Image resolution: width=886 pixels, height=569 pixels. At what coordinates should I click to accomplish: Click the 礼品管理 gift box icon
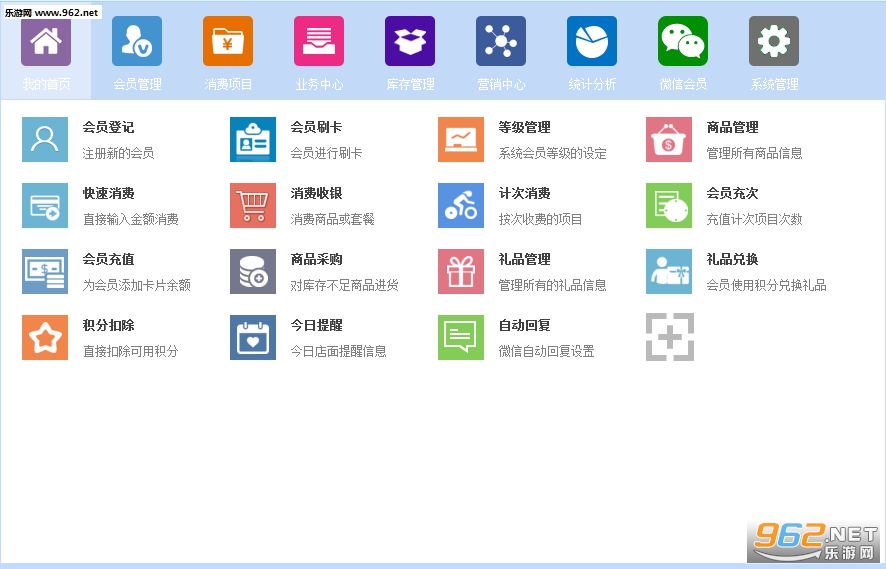pyautogui.click(x=461, y=271)
